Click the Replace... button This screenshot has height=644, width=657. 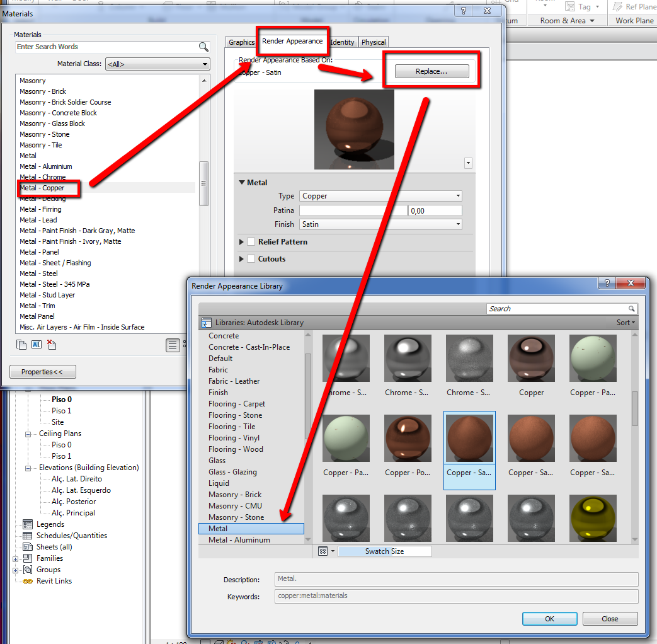(431, 71)
